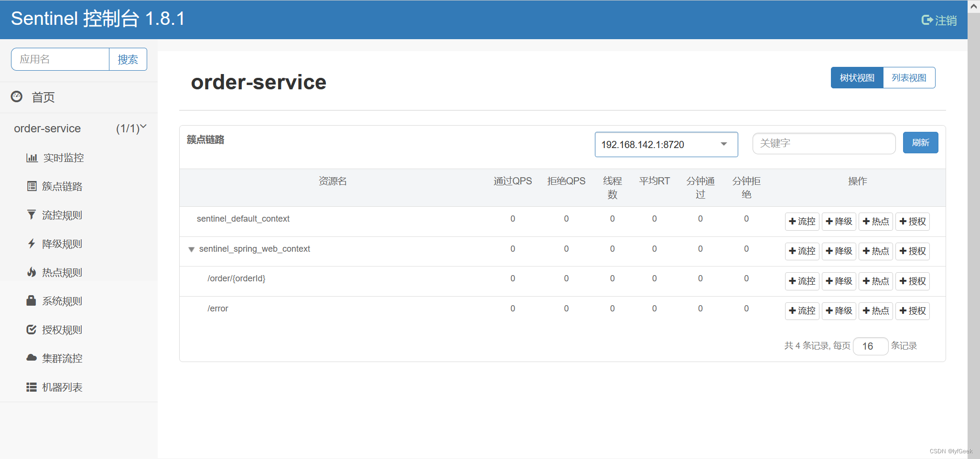
Task: Add 流控 rule for /order/{orderId}
Action: 802,281
